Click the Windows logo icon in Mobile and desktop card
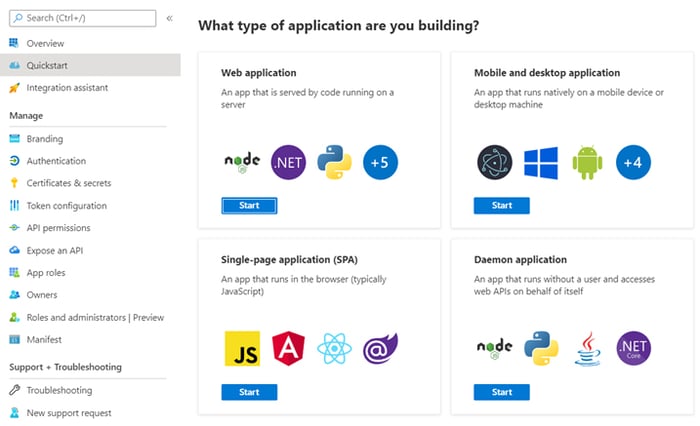The width and height of the screenshot is (700, 426). pos(541,163)
